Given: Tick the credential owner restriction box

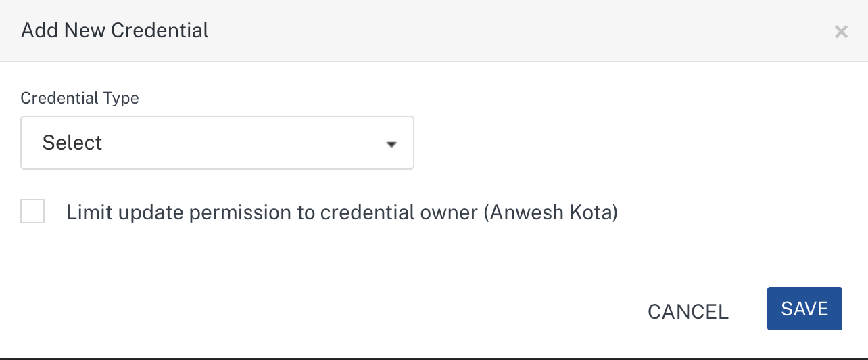Looking at the screenshot, I should 32,211.
